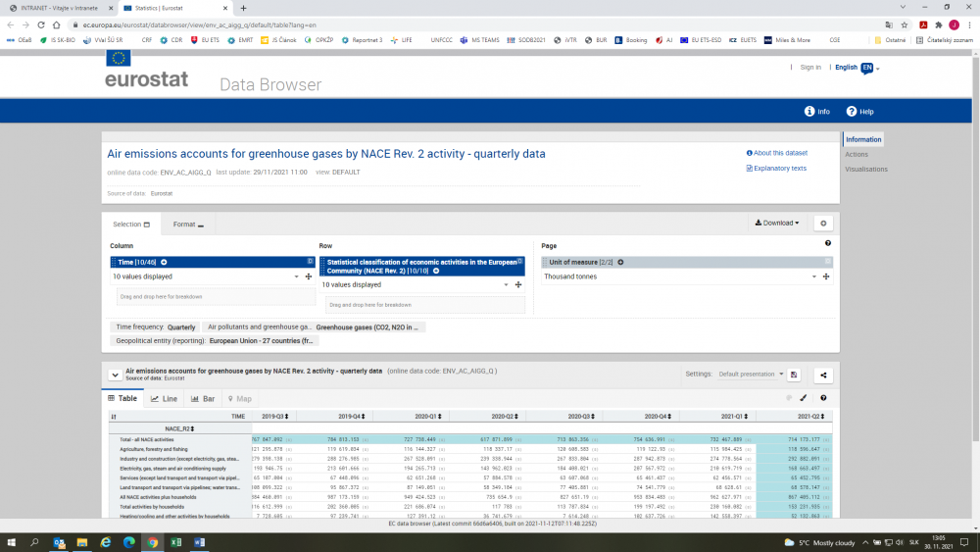Click the save presentation settings icon
Image resolution: width=980 pixels, height=552 pixels.
coord(794,374)
